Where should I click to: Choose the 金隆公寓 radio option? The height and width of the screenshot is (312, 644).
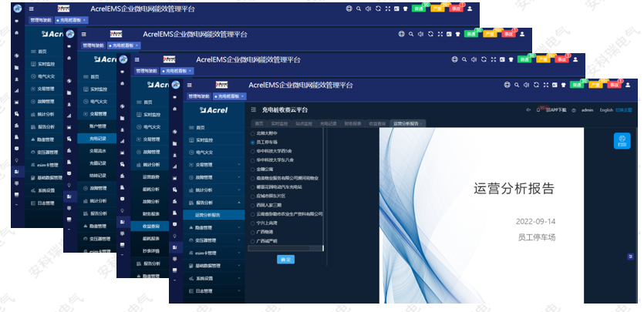click(x=253, y=168)
